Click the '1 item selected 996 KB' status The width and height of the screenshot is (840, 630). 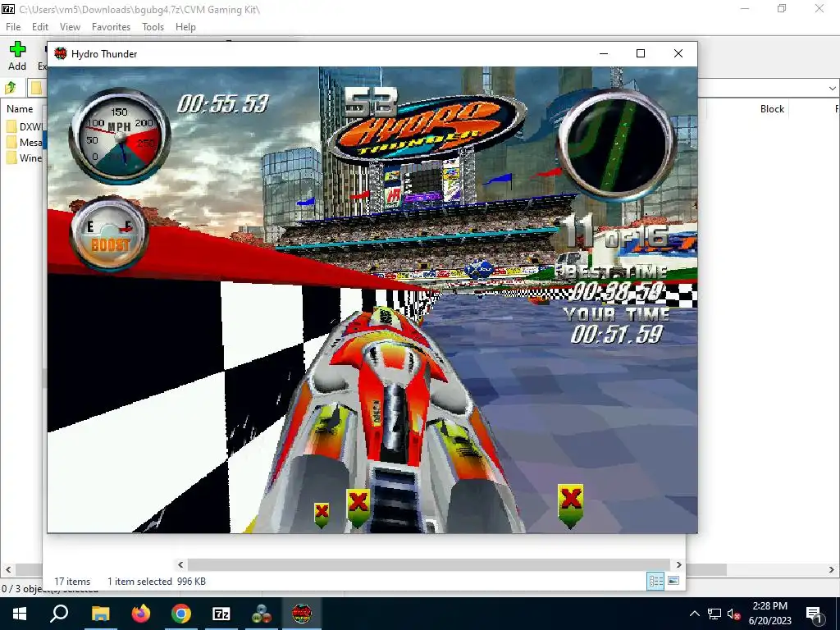click(x=157, y=582)
